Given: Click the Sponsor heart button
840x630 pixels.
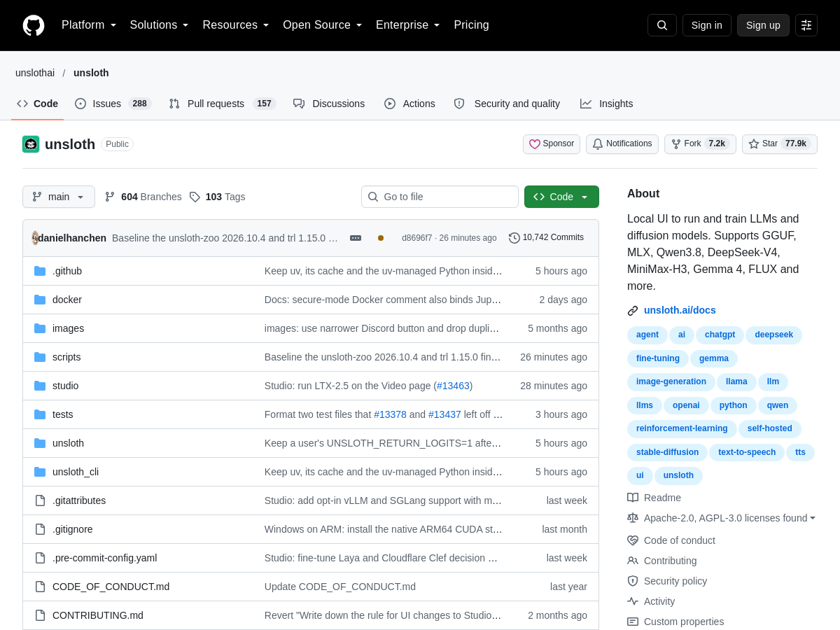Looking at the screenshot, I should coord(552,144).
